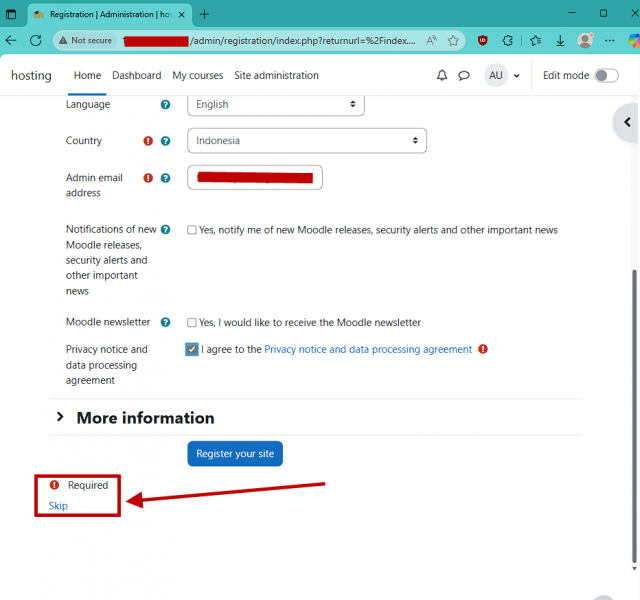Open the messaging drawer speech bubble
The width and height of the screenshot is (640, 600).
tap(464, 76)
